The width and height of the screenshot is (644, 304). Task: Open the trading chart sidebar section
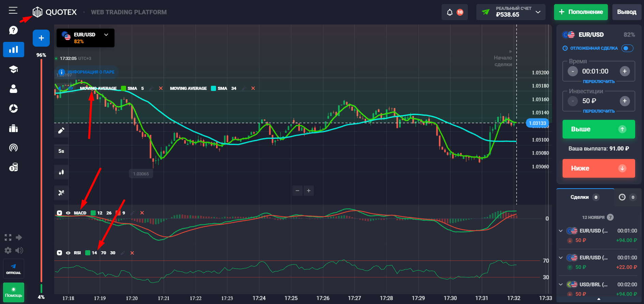(x=14, y=49)
